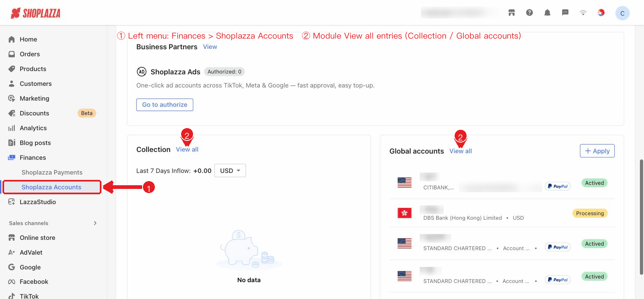Click the page vertical scrollbar
This screenshot has width=644, height=299.
[x=641, y=216]
